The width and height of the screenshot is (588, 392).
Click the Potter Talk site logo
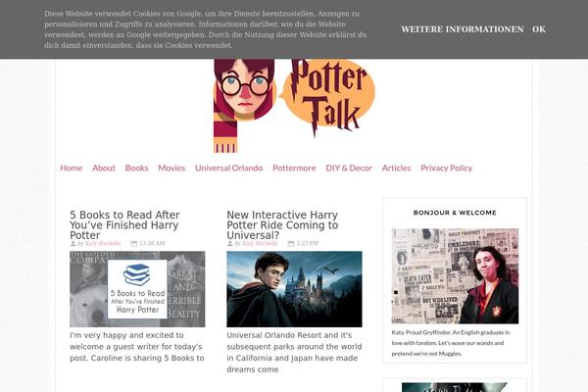coord(294,106)
